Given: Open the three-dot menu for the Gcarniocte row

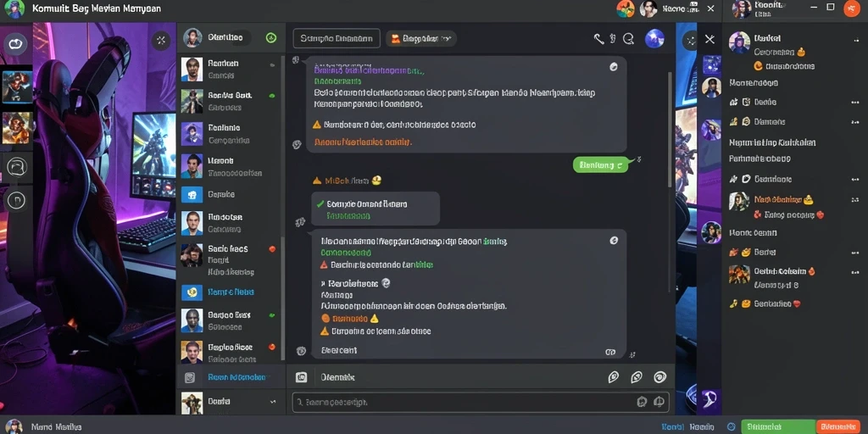Looking at the screenshot, I should pos(854,180).
